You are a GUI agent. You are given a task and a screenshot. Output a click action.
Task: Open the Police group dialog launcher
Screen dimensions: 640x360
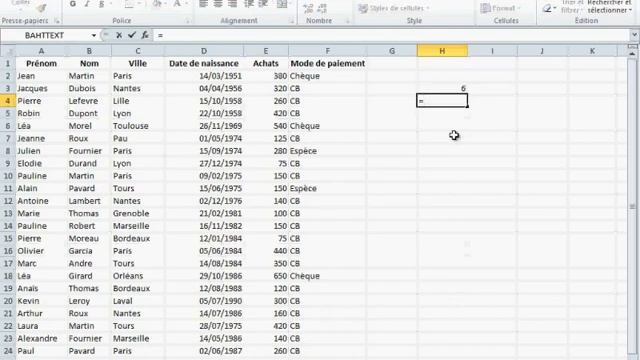click(x=188, y=21)
